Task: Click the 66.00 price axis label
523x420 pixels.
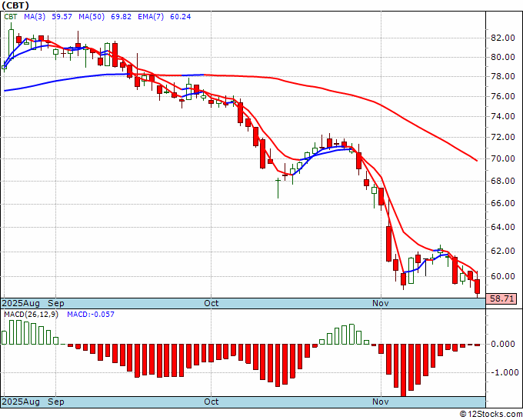Action: (503, 204)
